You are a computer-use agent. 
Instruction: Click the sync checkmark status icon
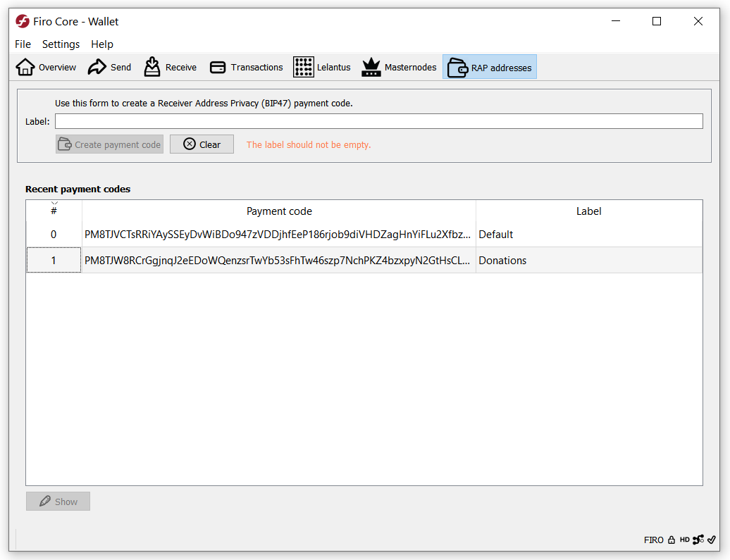pos(712,540)
